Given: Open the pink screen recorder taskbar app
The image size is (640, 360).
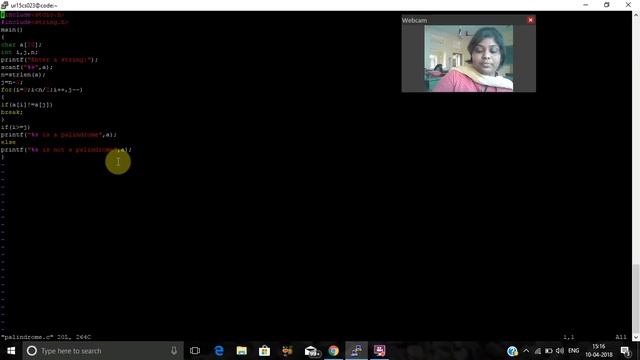Looking at the screenshot, I should [x=380, y=351].
